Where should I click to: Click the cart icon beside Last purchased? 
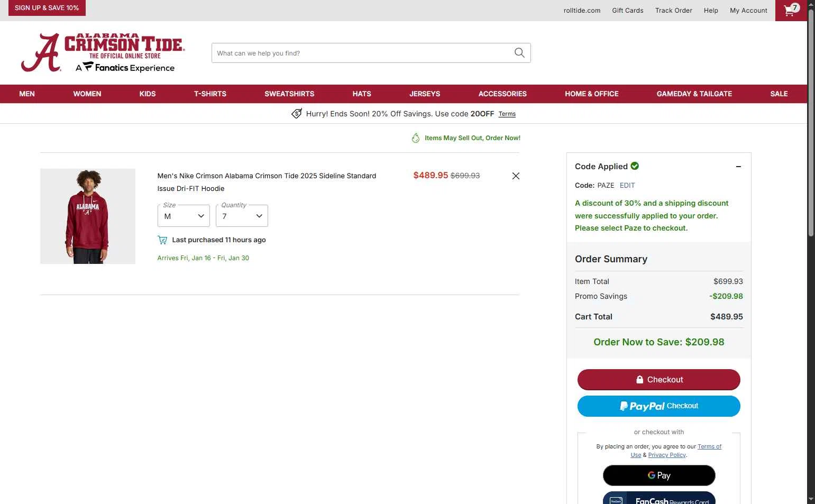pos(162,240)
